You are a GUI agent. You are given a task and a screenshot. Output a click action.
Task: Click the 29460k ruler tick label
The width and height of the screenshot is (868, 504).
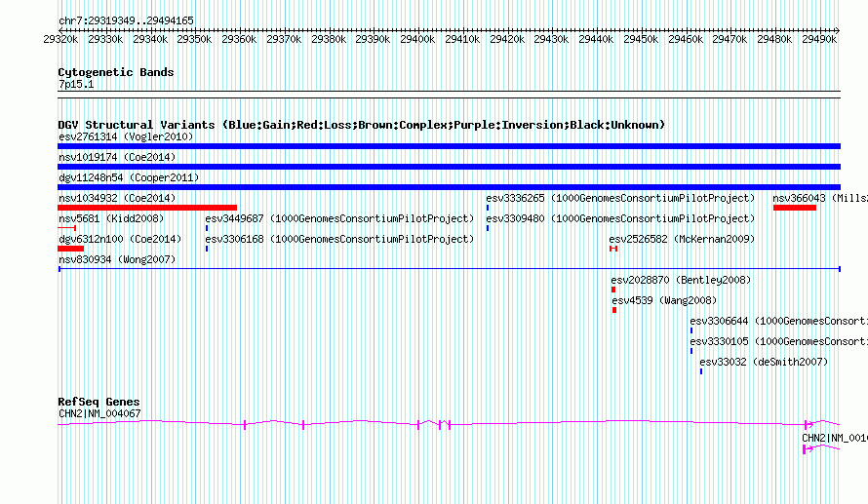pos(686,39)
